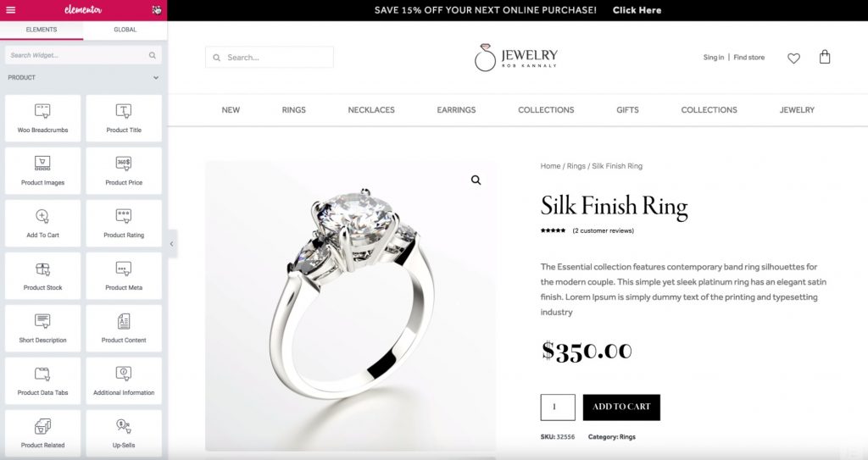Screen dimensions: 868x460
Task: Select the Woo Breadcrumbs widget
Action: coord(42,118)
